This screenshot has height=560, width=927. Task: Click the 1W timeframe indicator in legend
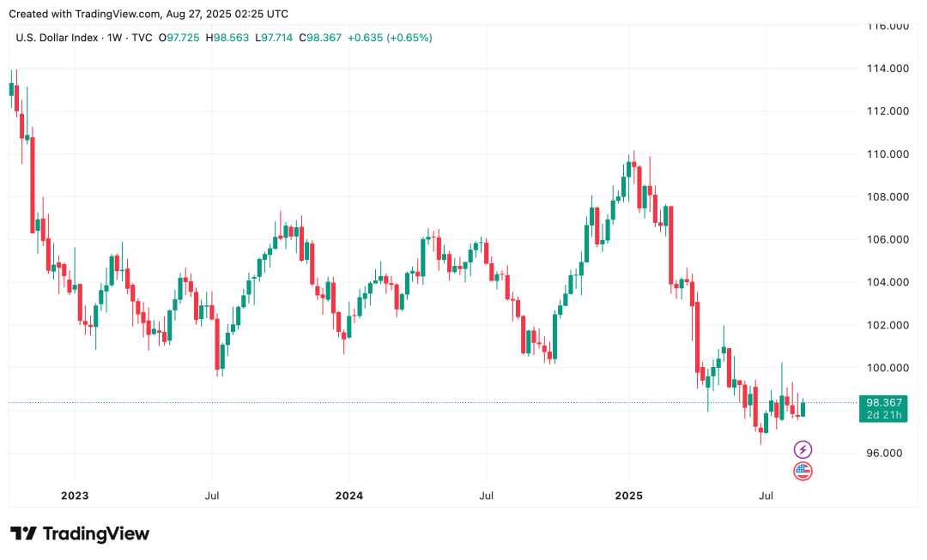(115, 38)
